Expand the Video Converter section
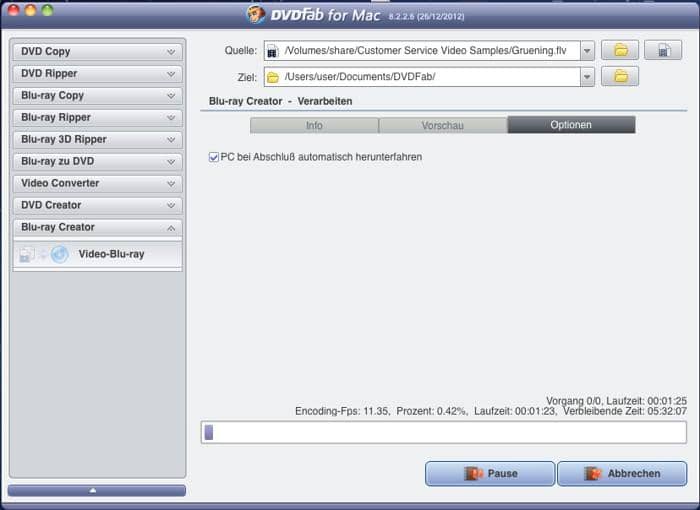Image resolution: width=700 pixels, height=510 pixels. (x=97, y=183)
